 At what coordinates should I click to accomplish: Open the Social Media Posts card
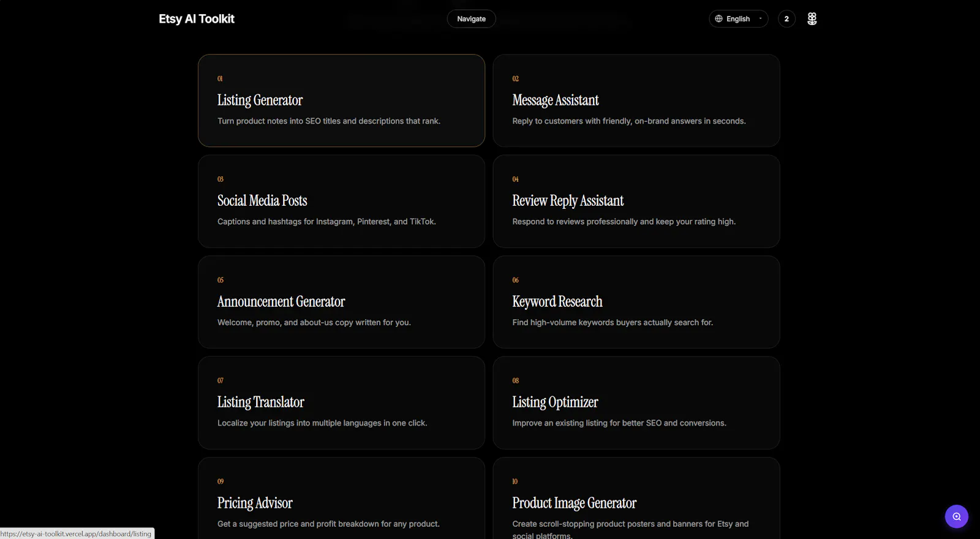(341, 202)
